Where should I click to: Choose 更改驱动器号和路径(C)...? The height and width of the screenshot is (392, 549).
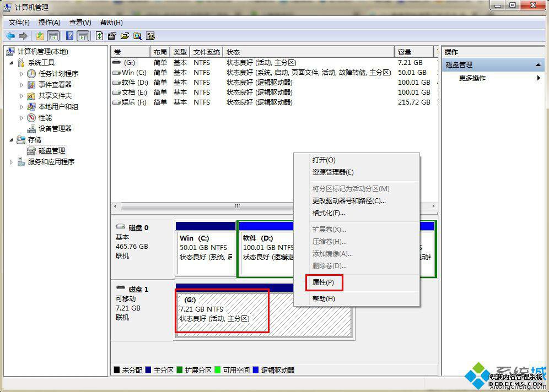357,201
